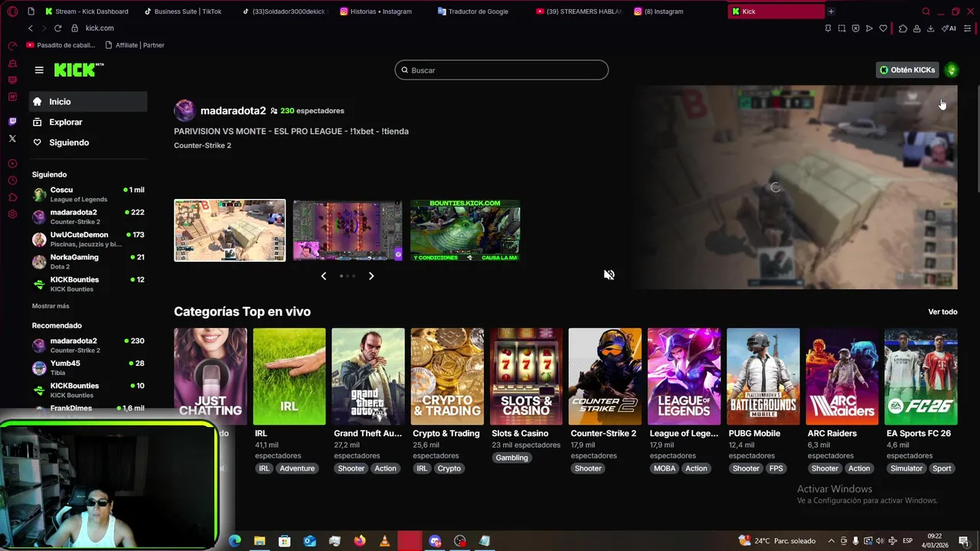980x551 pixels.
Task: Open Opera settings gear in sidebar
Action: click(x=12, y=214)
